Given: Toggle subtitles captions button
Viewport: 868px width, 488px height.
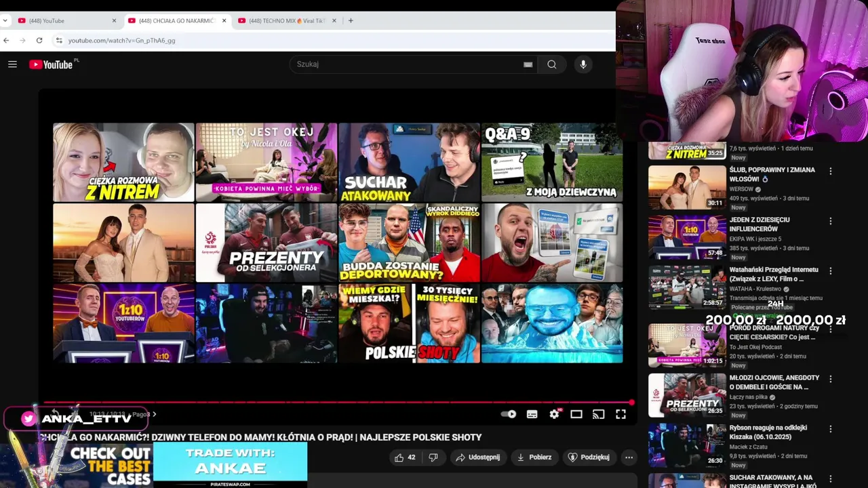Looking at the screenshot, I should (x=532, y=414).
